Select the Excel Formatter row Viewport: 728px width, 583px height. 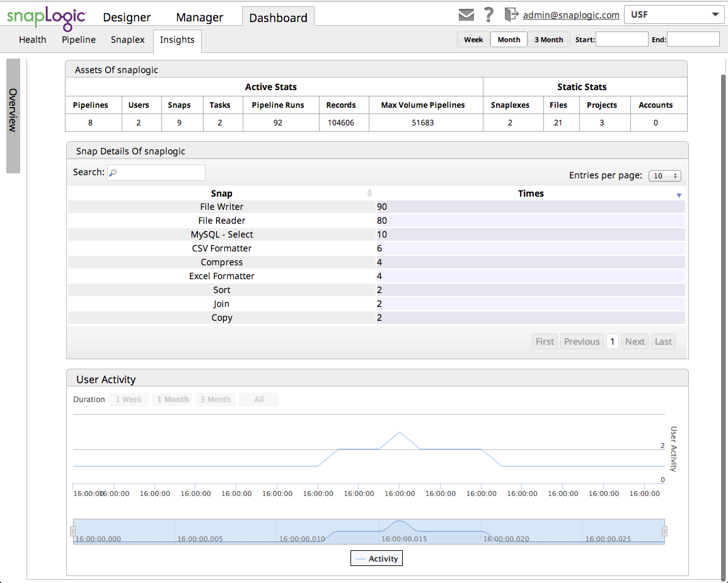coord(376,276)
